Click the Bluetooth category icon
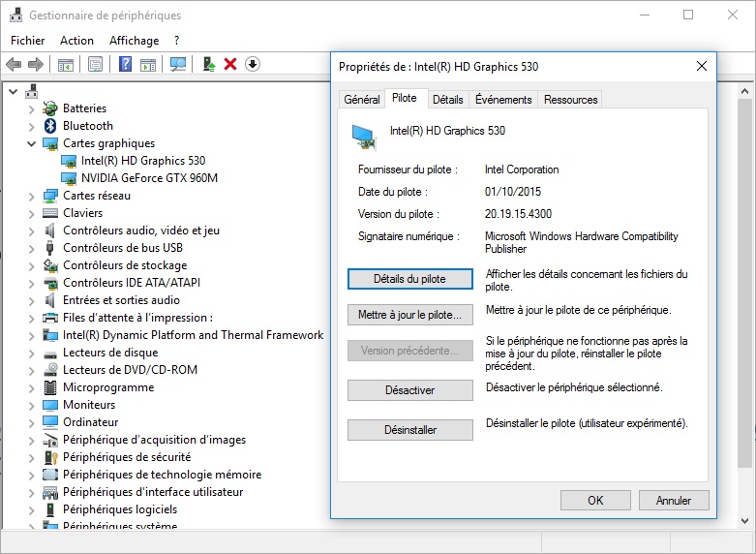The height and width of the screenshot is (554, 756). point(50,126)
